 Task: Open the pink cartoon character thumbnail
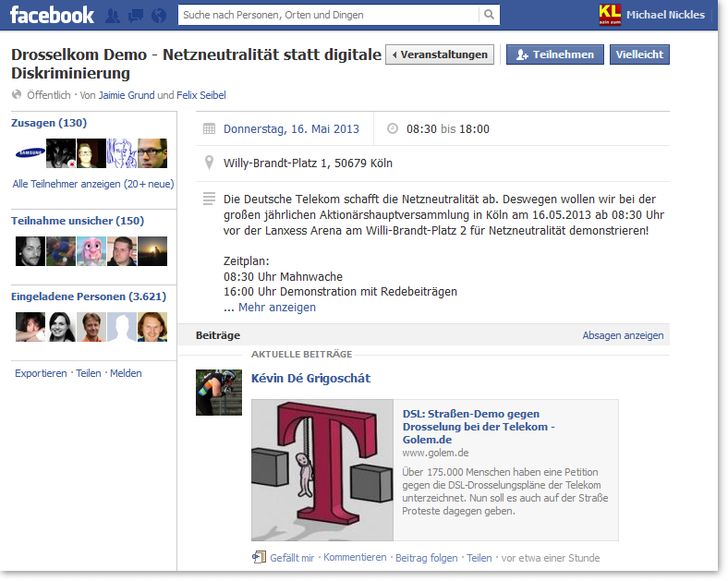point(91,251)
